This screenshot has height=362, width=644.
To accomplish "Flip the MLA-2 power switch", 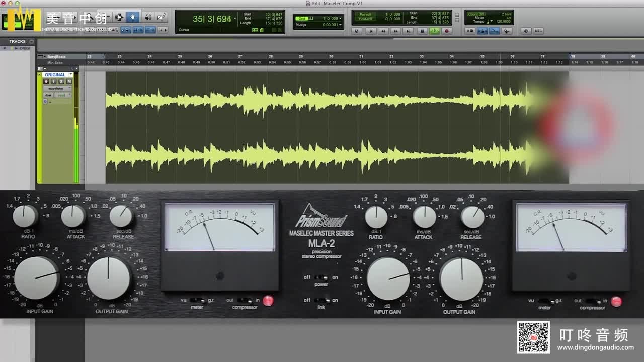I will pos(321,277).
